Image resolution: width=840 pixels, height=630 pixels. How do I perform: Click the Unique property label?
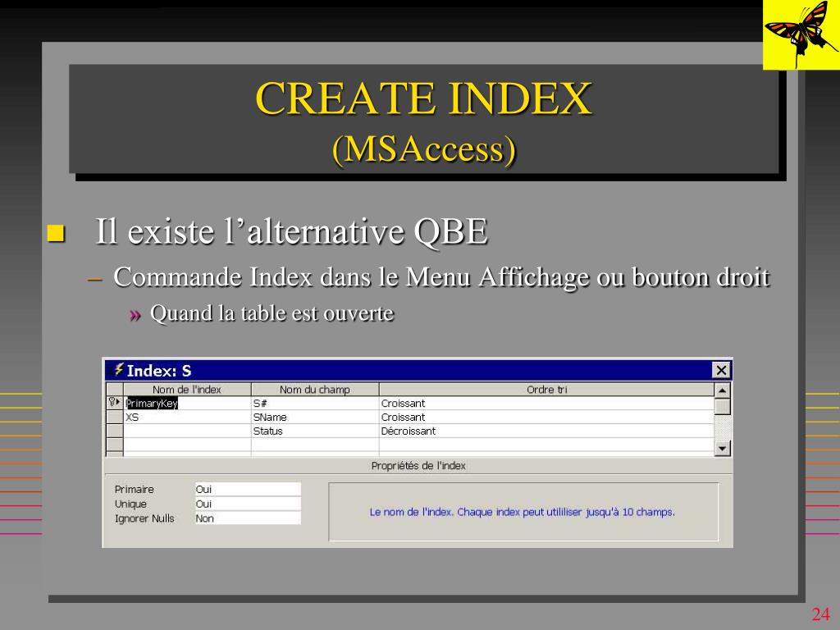pyautogui.click(x=130, y=504)
